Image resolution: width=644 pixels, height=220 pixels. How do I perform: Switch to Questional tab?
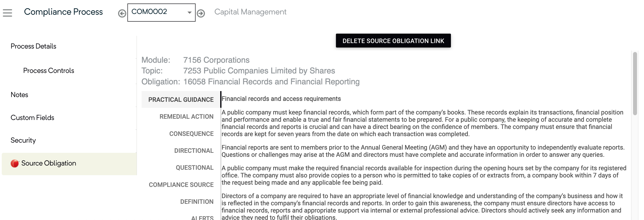coord(195,168)
